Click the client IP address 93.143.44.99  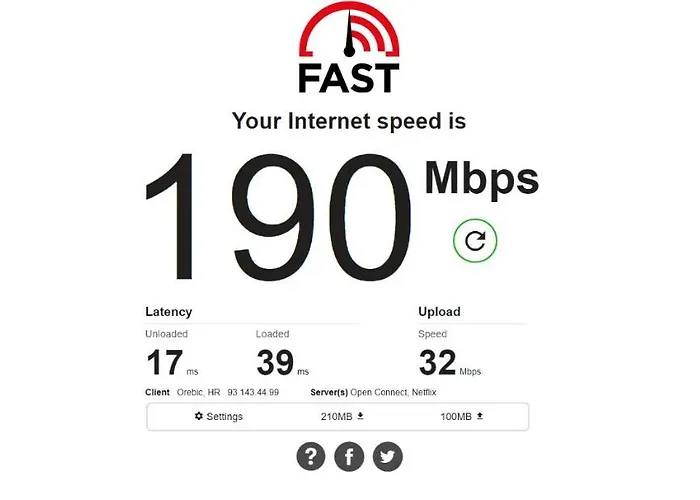pos(253,392)
